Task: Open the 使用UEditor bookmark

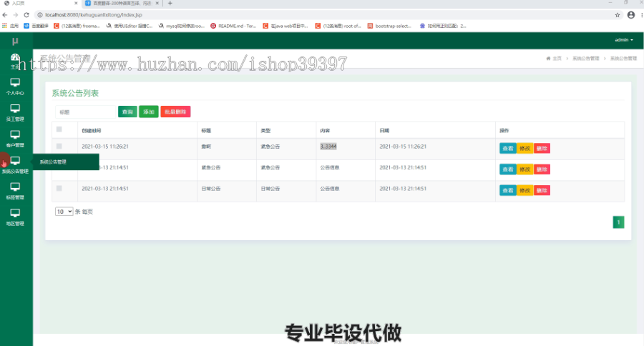Action: pyautogui.click(x=130, y=26)
